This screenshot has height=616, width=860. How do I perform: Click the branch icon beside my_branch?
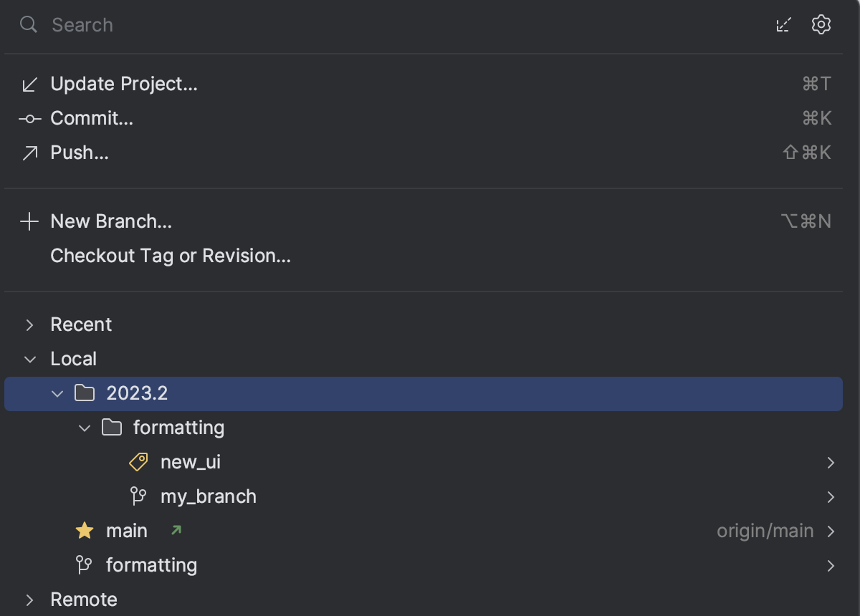coord(138,496)
